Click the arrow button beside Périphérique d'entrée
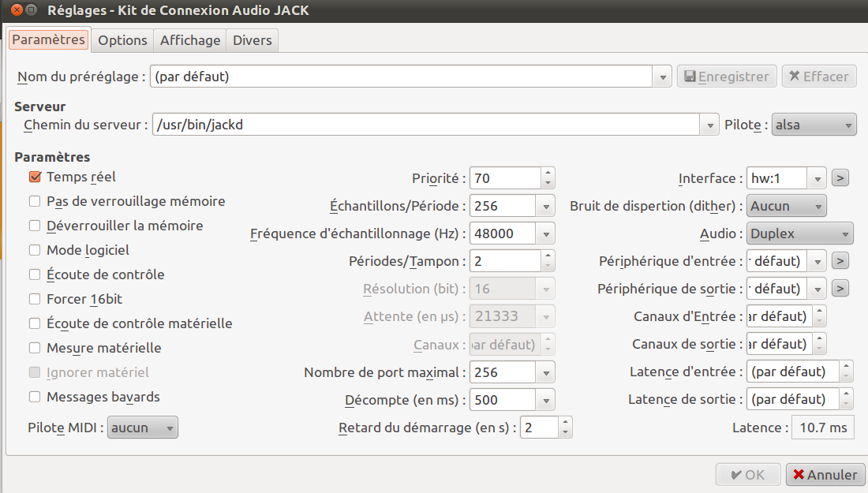Viewport: 868px width, 493px height. pos(840,260)
